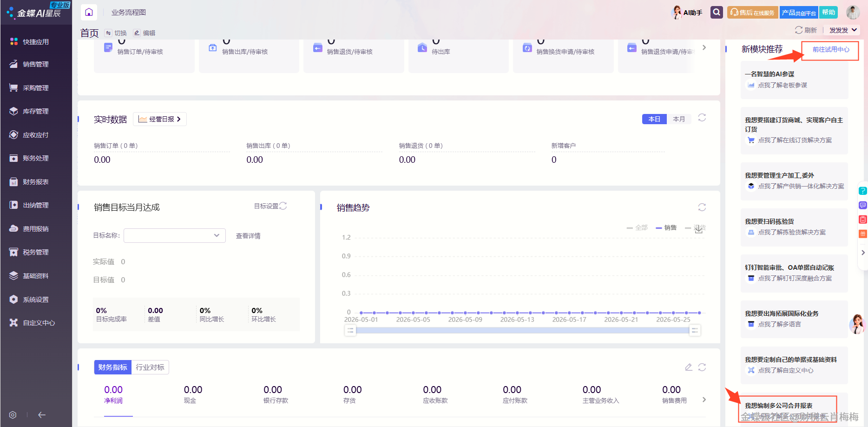
Task: Open the 发发发 account dropdown
Action: tap(843, 30)
